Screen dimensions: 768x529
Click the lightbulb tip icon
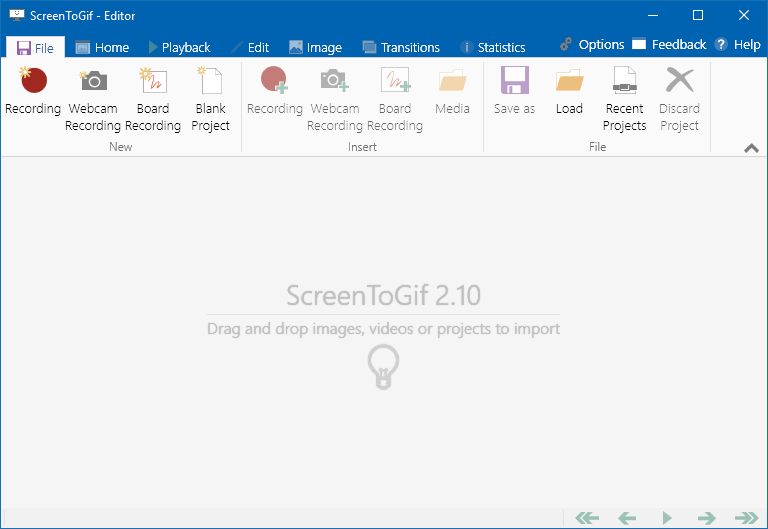click(384, 367)
